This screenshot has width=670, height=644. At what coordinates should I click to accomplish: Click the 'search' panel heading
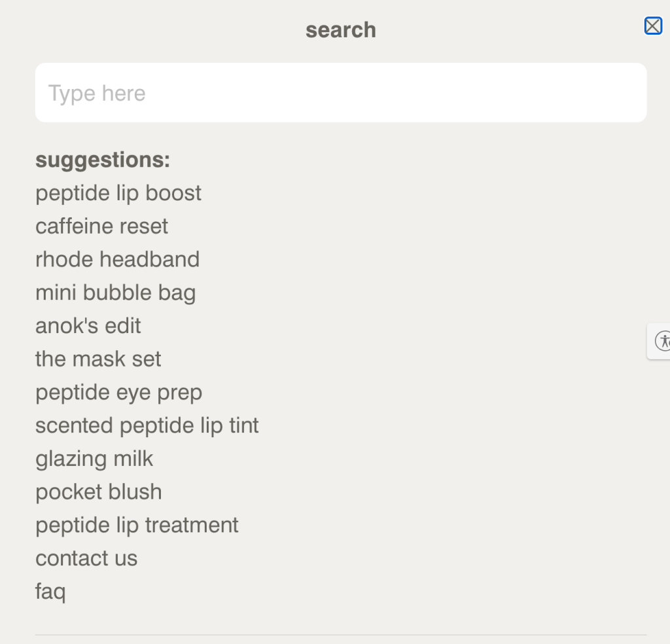pos(340,30)
